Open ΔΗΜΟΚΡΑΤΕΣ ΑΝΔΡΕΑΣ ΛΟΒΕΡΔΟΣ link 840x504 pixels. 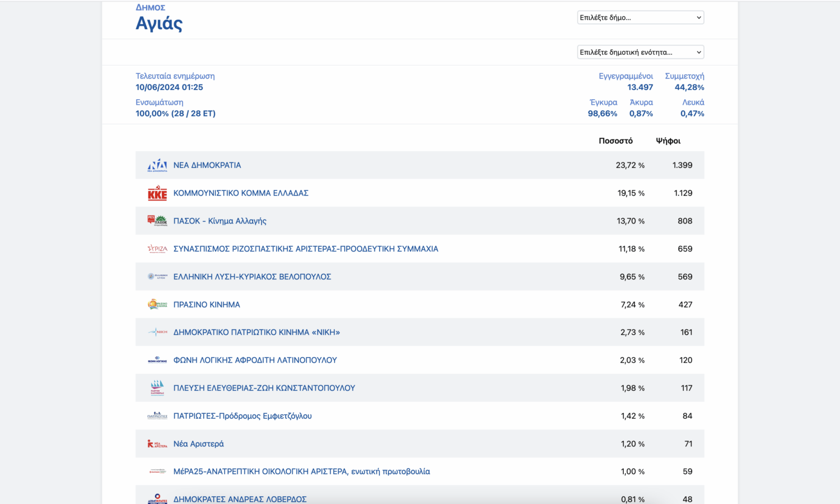coord(240,499)
